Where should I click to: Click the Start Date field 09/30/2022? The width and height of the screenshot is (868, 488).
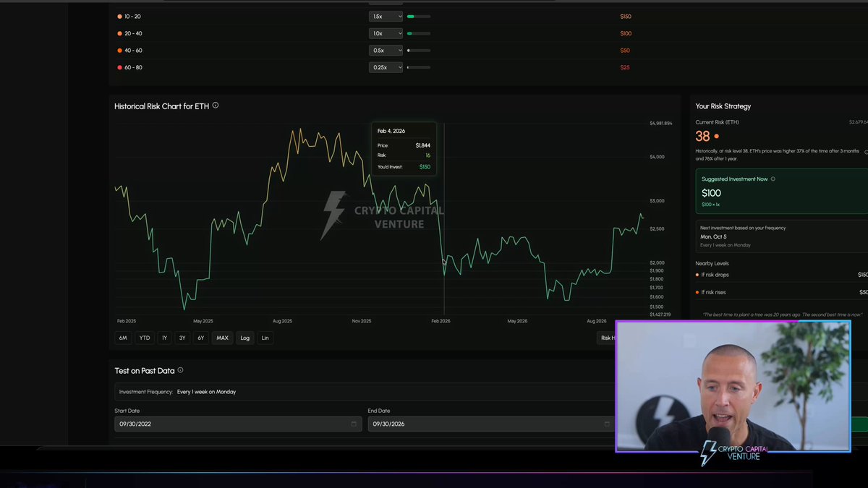click(x=238, y=424)
